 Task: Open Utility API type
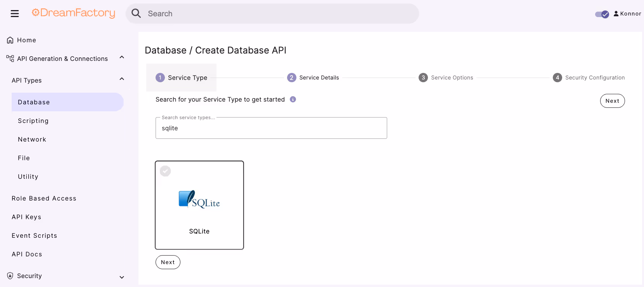coord(28,176)
